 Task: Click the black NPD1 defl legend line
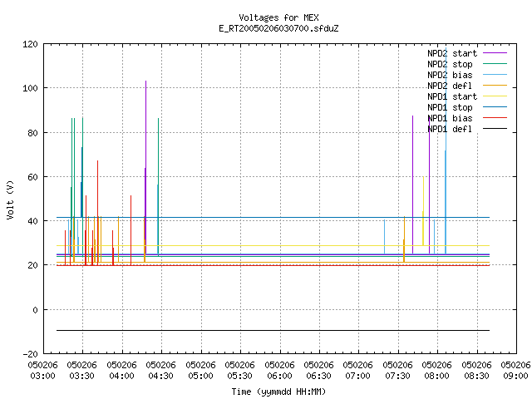point(495,129)
